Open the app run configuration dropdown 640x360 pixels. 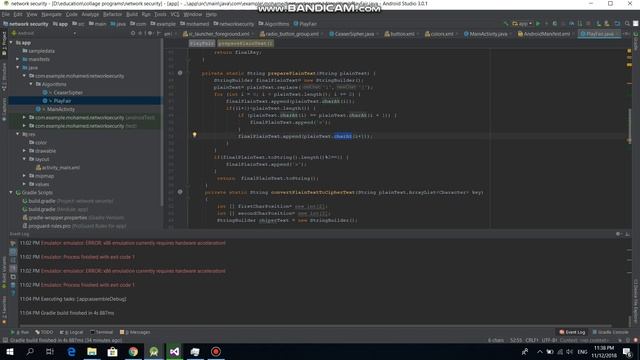pos(522,24)
